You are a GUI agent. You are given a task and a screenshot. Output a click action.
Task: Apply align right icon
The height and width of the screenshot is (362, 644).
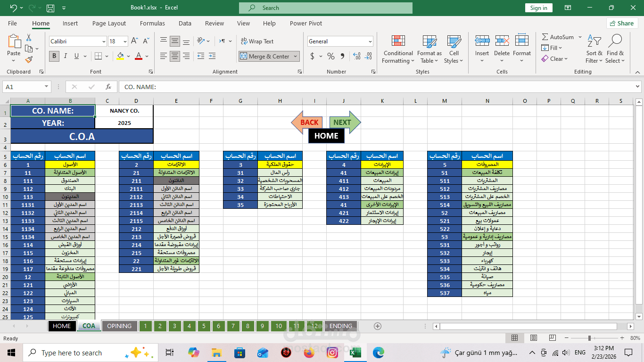coord(186,56)
